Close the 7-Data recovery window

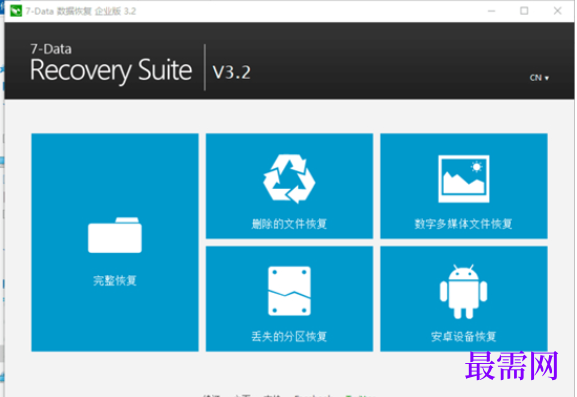coord(557,11)
